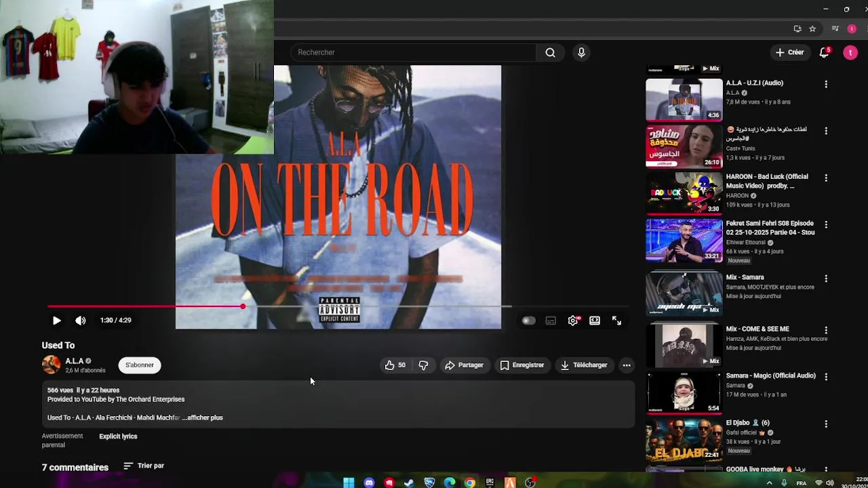Switch to theater mode view
868x488 pixels.
[595, 321]
